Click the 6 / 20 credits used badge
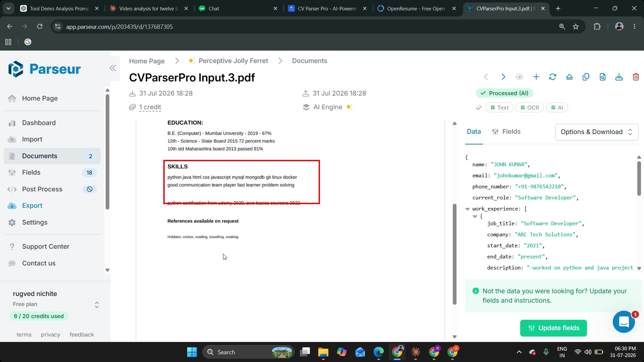Image resolution: width=644 pixels, height=362 pixels. (39, 316)
